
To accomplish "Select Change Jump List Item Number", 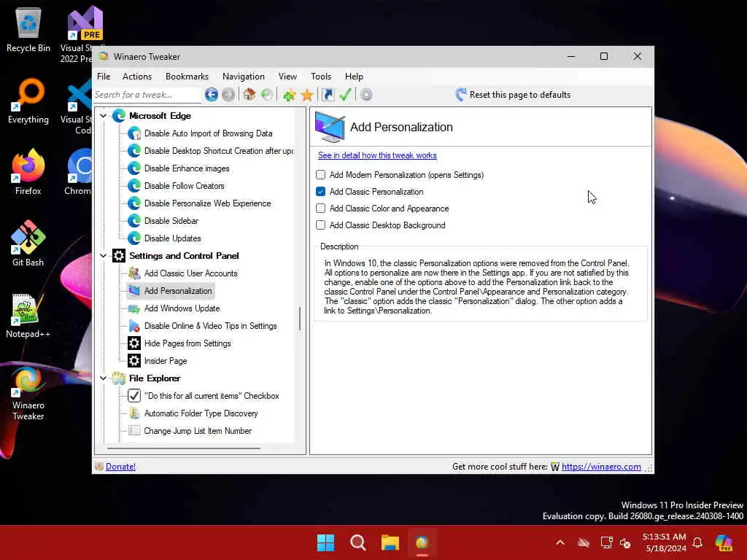I will 198,431.
